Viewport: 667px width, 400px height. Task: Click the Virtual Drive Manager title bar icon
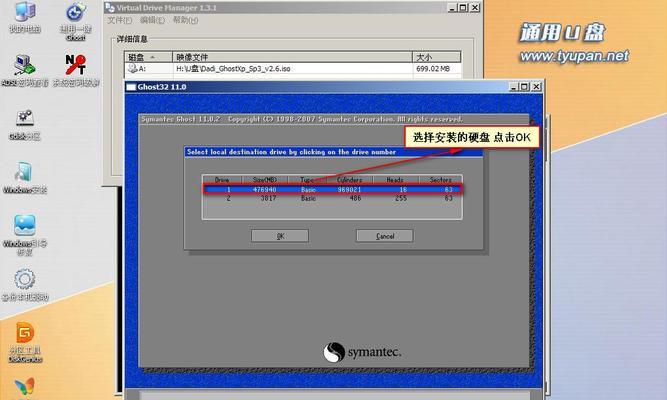[x=110, y=8]
